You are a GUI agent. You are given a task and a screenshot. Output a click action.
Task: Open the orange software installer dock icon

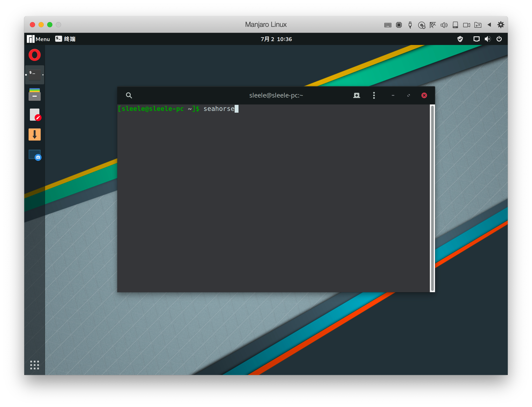click(34, 135)
